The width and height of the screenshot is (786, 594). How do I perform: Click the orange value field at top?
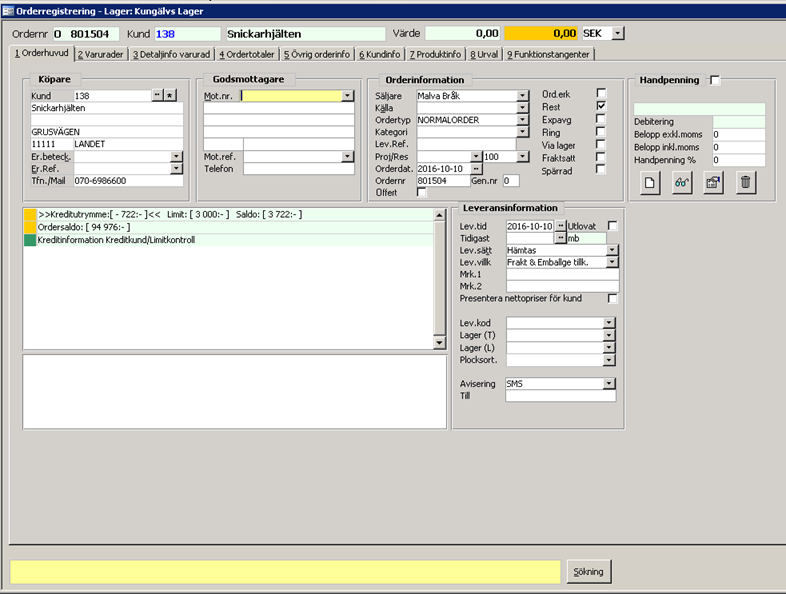tap(541, 33)
